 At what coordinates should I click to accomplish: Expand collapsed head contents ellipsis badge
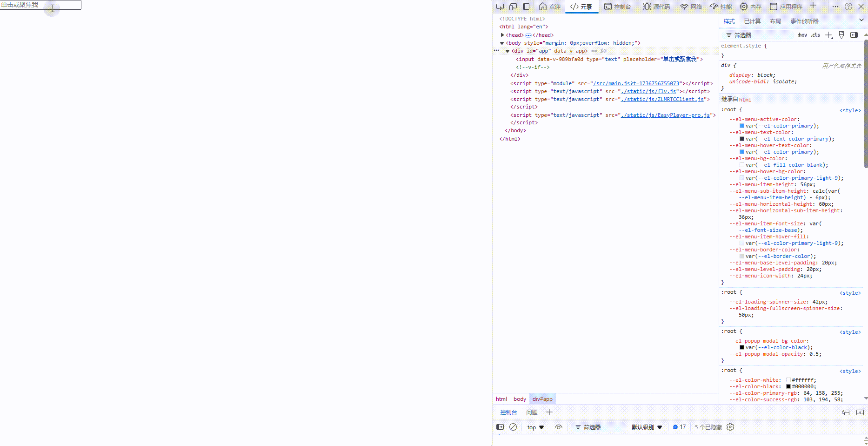pos(528,35)
